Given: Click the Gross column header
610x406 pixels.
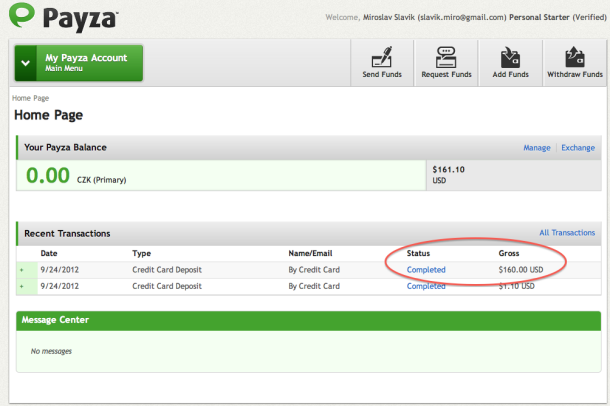Looking at the screenshot, I should click(509, 253).
